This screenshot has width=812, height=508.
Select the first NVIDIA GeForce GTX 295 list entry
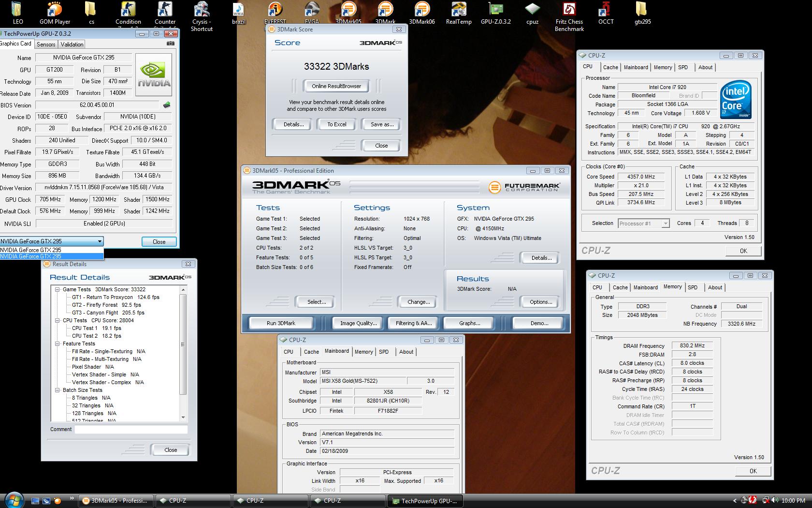pos(52,250)
